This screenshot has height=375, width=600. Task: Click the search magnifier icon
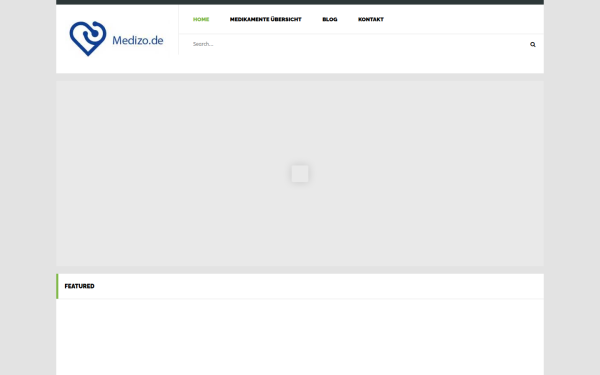[533, 44]
